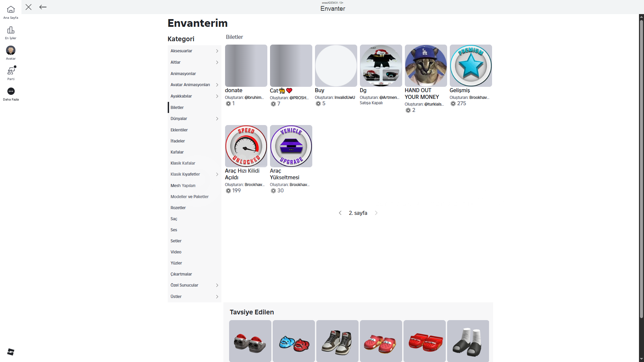The height and width of the screenshot is (362, 644).
Task: Select the Rozetler category
Action: 194,208
